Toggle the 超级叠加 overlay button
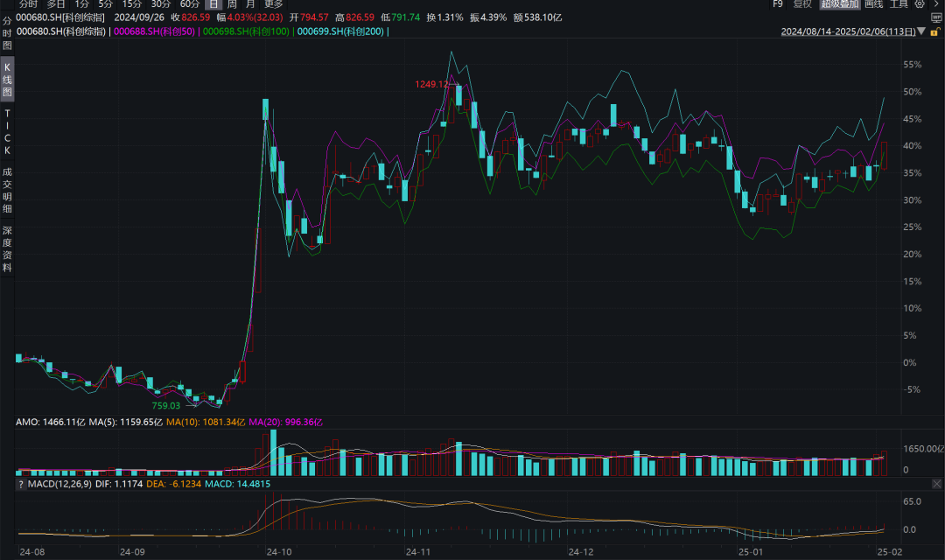The image size is (945, 560). (840, 4)
